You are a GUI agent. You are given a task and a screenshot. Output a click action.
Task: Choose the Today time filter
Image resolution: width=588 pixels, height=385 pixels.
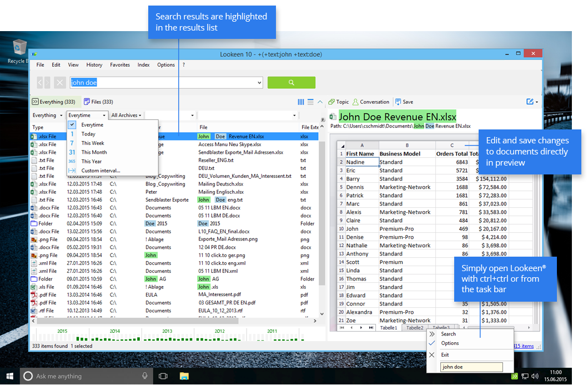pyautogui.click(x=88, y=134)
